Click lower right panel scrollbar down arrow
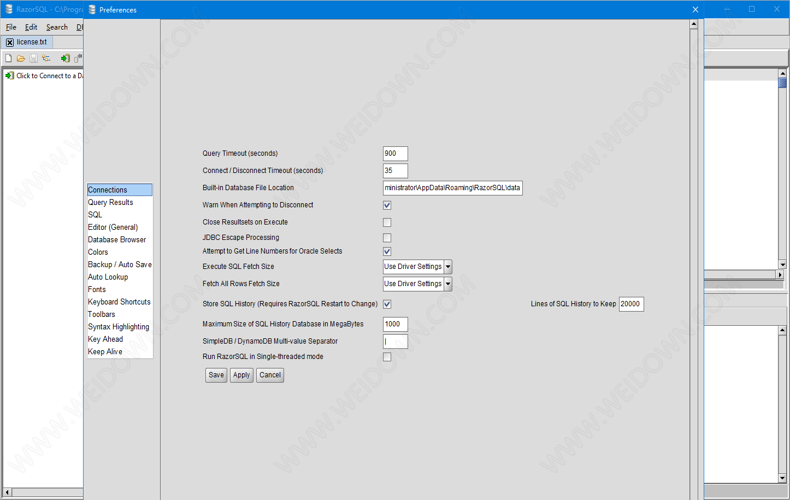 coord(782,478)
